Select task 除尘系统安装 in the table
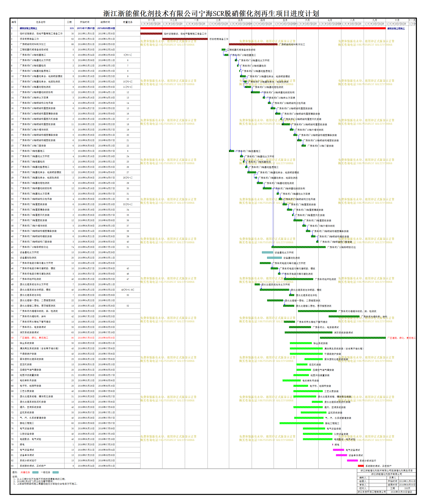The height and width of the screenshot is (504, 426). click(x=27, y=343)
